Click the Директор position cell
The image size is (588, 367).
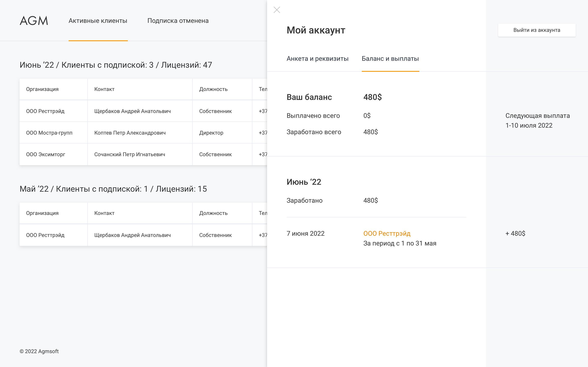tap(211, 133)
